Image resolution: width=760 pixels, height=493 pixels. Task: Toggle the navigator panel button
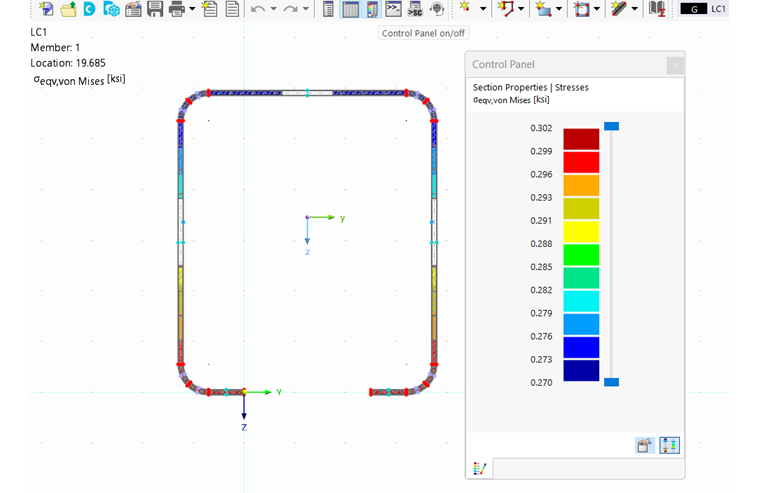(x=328, y=9)
